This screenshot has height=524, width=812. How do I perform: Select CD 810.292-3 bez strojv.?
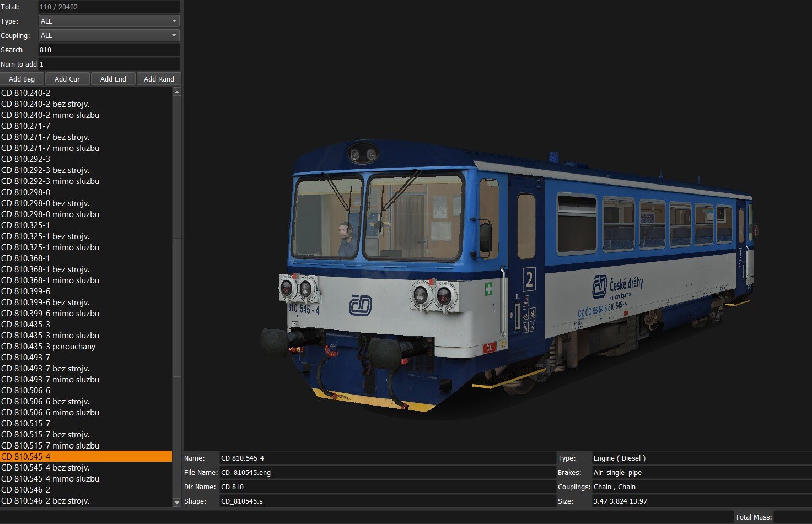pos(86,170)
